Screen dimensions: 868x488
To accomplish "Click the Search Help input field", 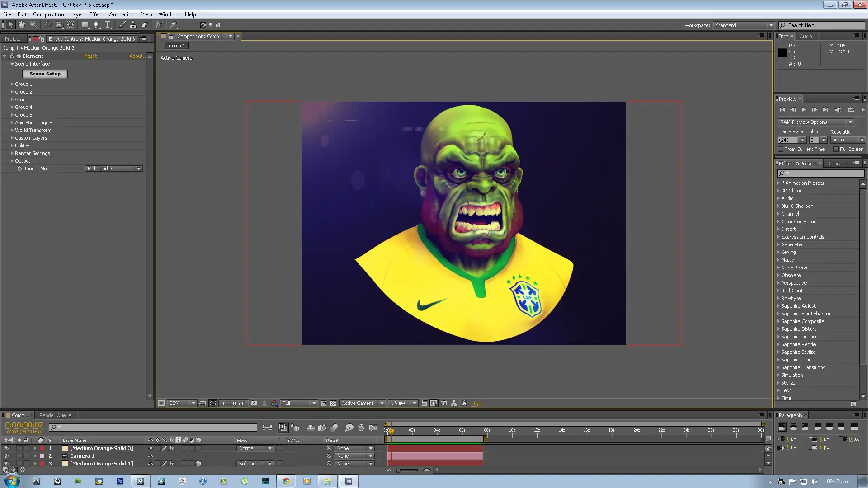I will pos(821,25).
